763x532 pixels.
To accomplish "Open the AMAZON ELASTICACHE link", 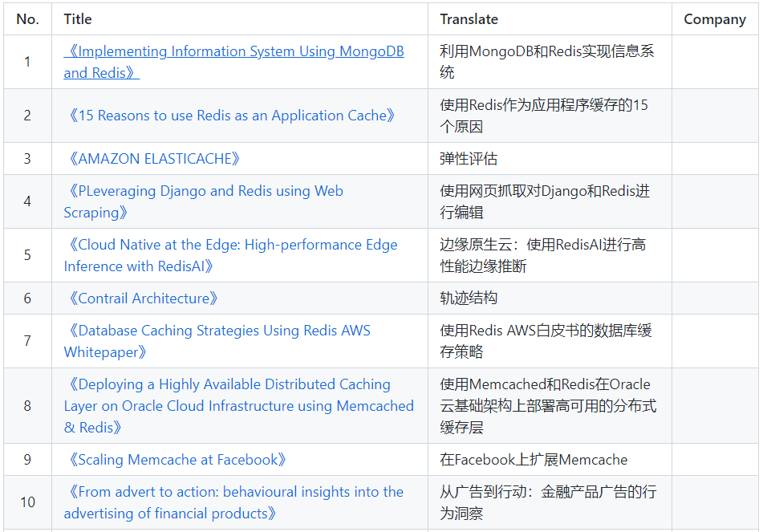I will pos(152,159).
